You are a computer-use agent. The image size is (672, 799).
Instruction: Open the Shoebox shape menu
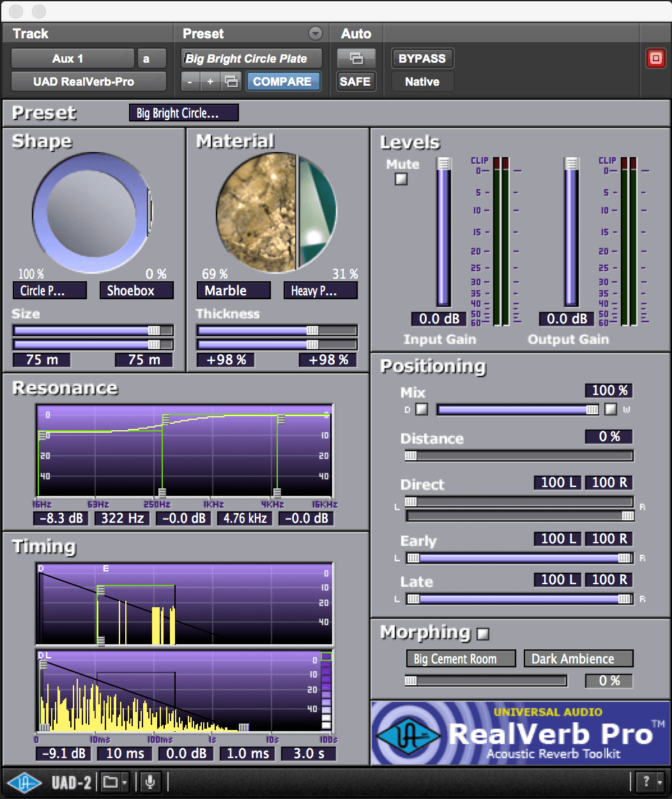137,291
